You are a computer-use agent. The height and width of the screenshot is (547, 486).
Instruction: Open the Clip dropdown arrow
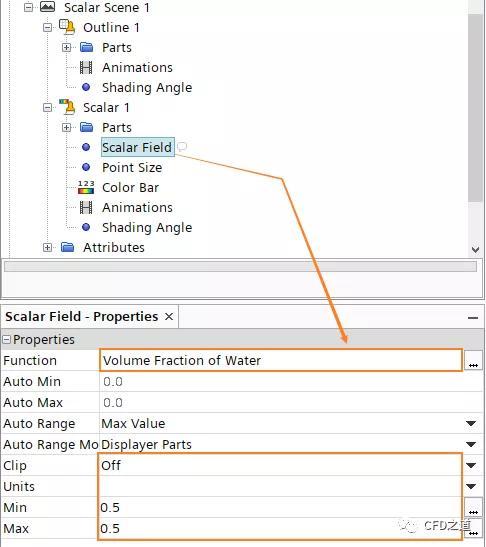pos(471,465)
